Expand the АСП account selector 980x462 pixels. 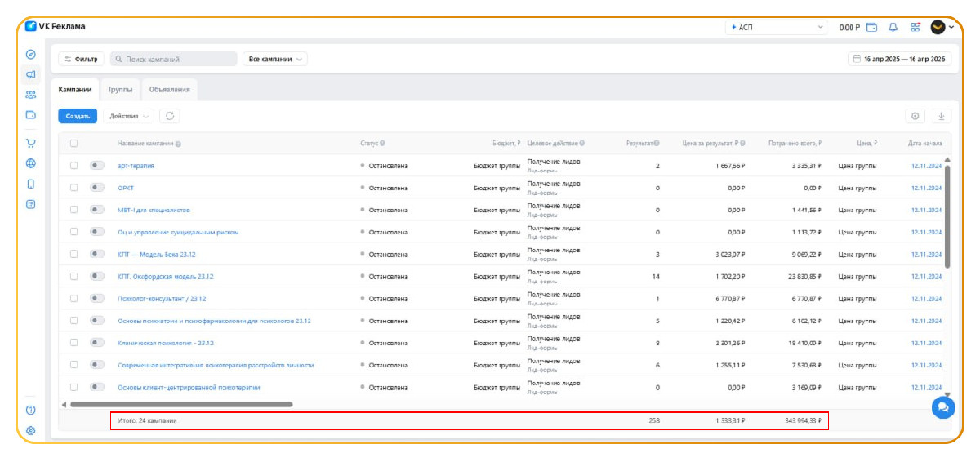[777, 27]
